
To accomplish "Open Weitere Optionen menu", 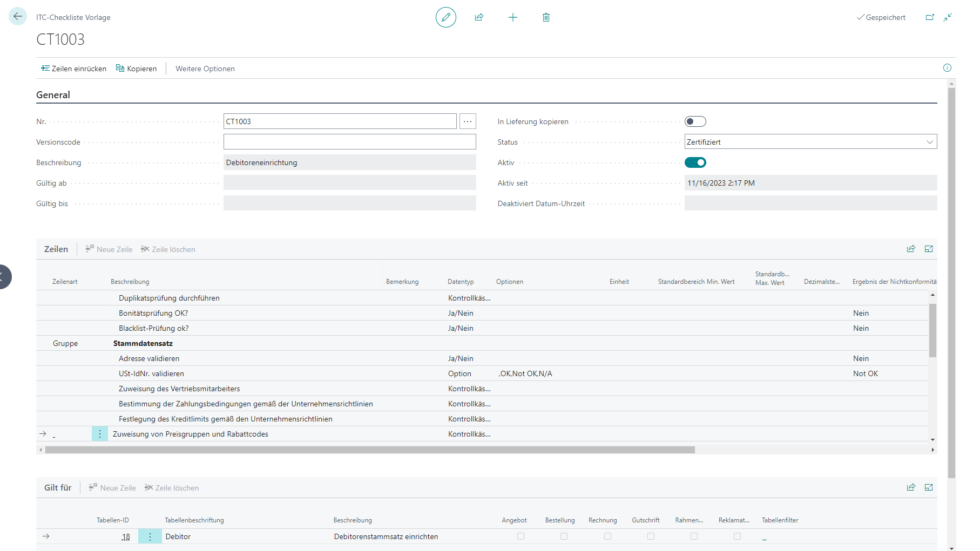I will (x=205, y=69).
